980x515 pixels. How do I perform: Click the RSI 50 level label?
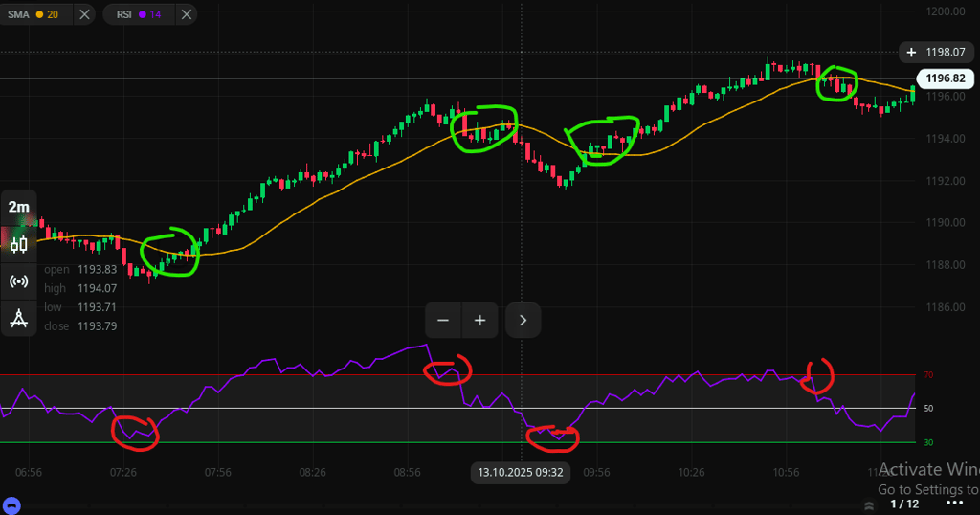pyautogui.click(x=928, y=408)
